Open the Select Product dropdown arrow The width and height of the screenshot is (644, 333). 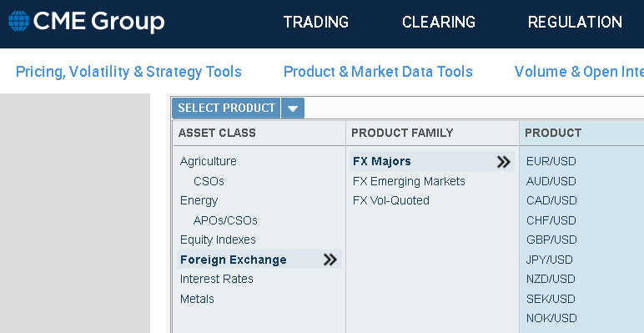(x=293, y=108)
